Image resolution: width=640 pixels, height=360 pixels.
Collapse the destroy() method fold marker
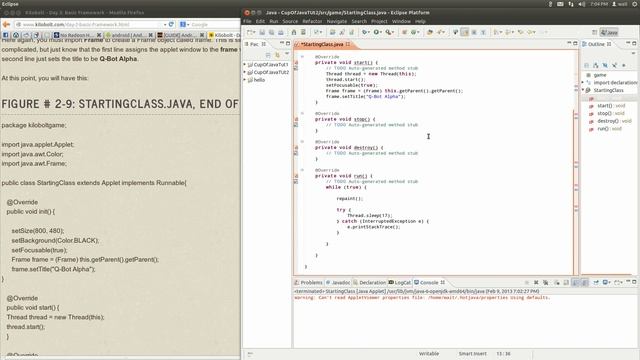click(302, 142)
